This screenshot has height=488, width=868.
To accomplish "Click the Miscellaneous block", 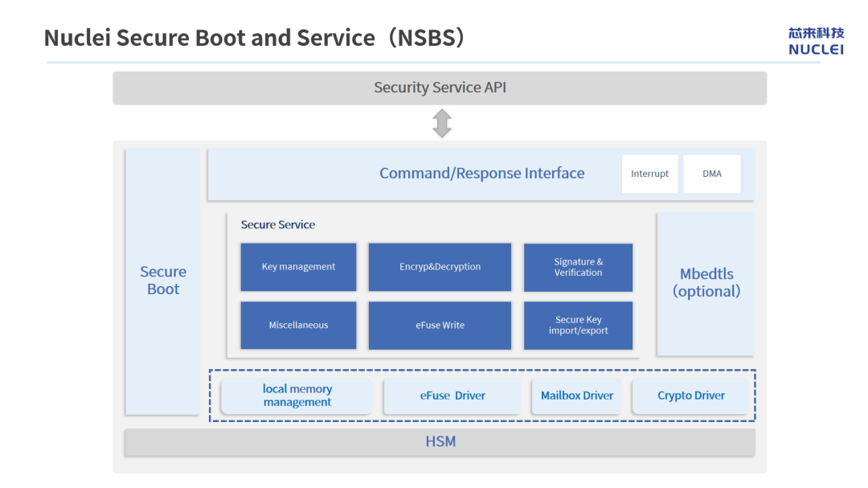I will [298, 325].
